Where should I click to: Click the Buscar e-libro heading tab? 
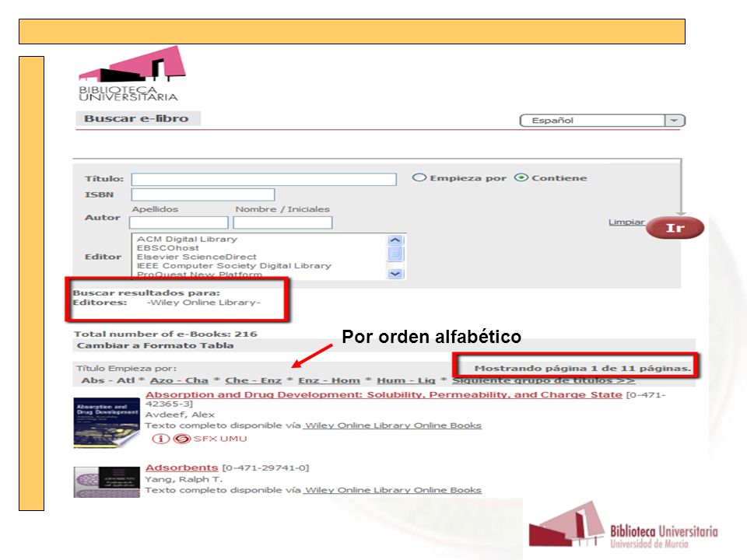[x=138, y=118]
